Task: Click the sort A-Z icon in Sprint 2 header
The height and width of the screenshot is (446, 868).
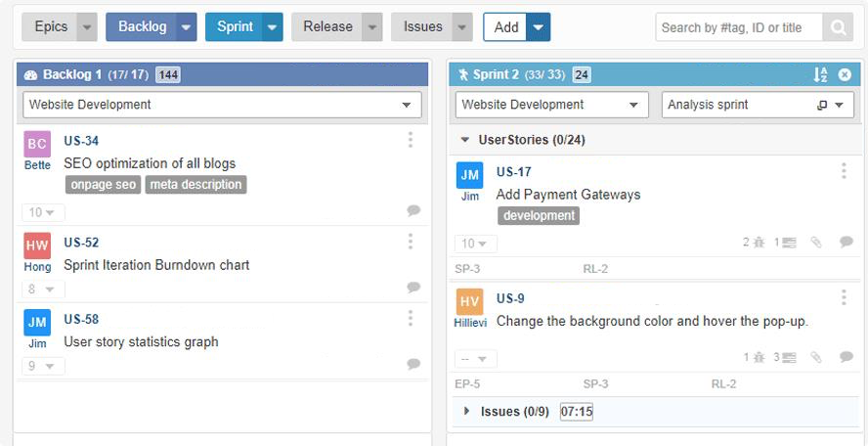Action: 820,75
